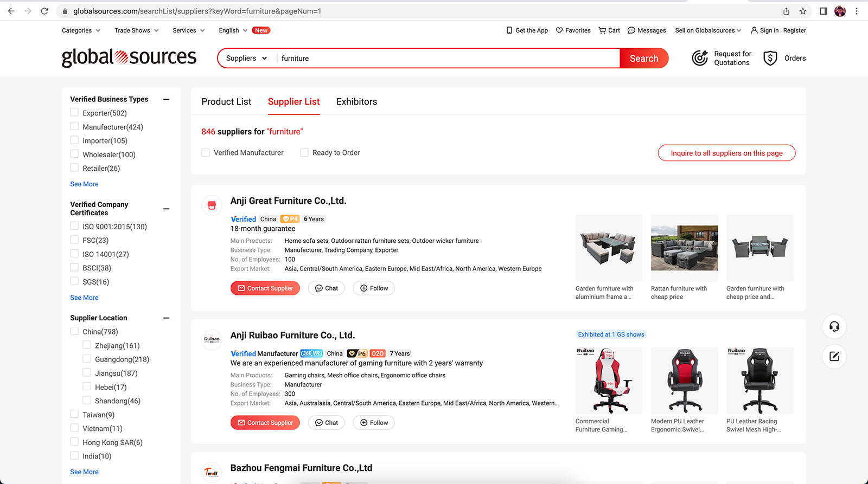Open Favorites heart icon

point(559,30)
